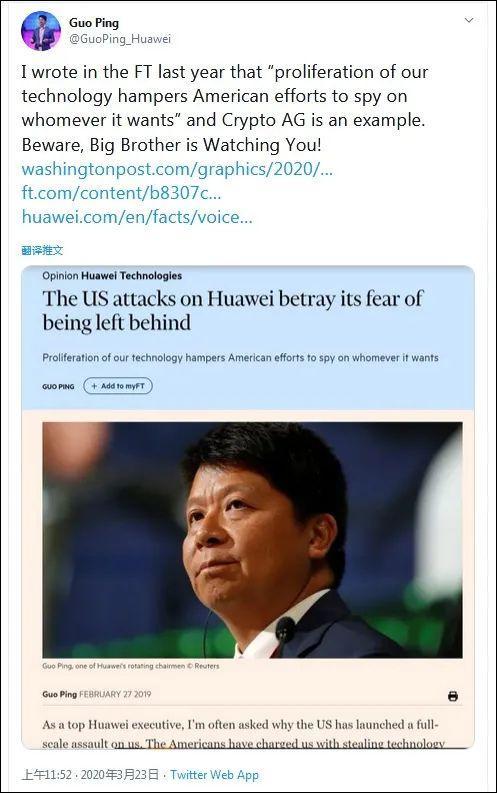
Task: Click the Huawei Technologies topic label
Action: pyautogui.click(x=131, y=276)
